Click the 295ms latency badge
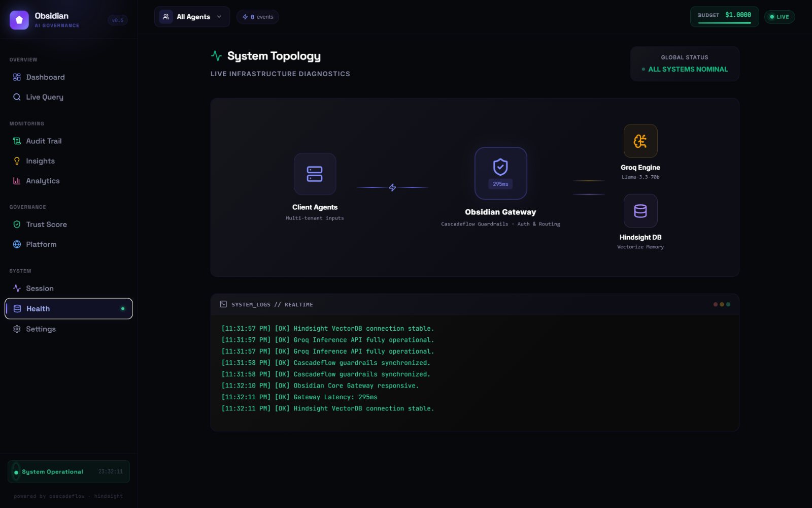 pos(500,184)
